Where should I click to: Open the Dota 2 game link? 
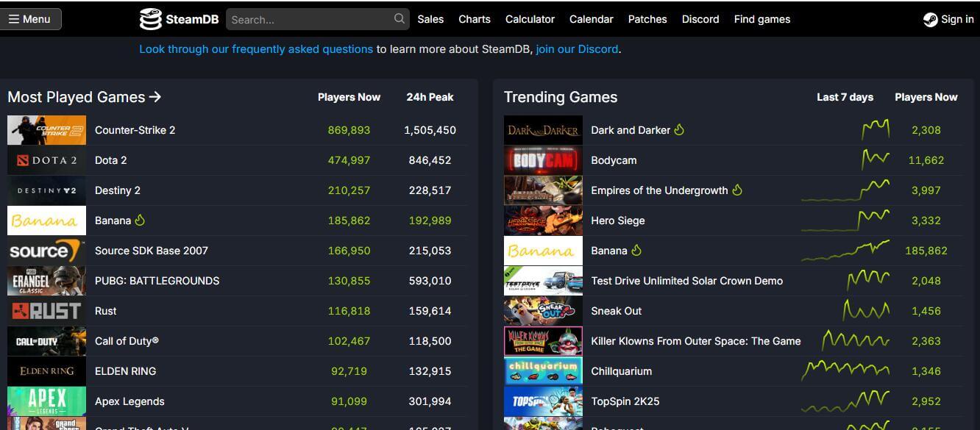pos(111,160)
